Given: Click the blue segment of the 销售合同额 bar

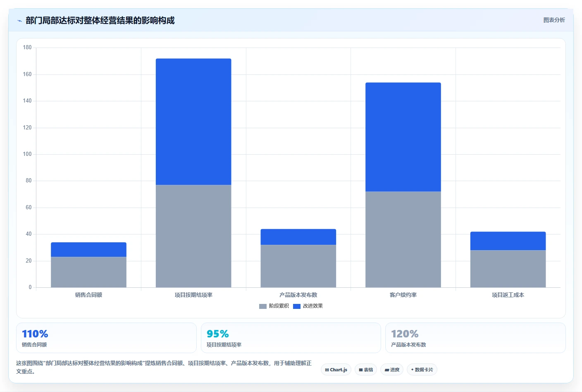Looking at the screenshot, I should coord(88,249).
